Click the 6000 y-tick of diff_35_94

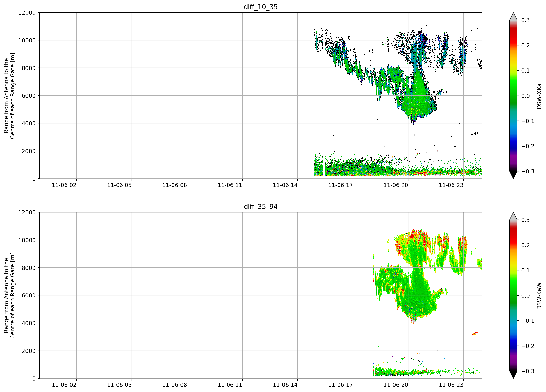coord(29,296)
